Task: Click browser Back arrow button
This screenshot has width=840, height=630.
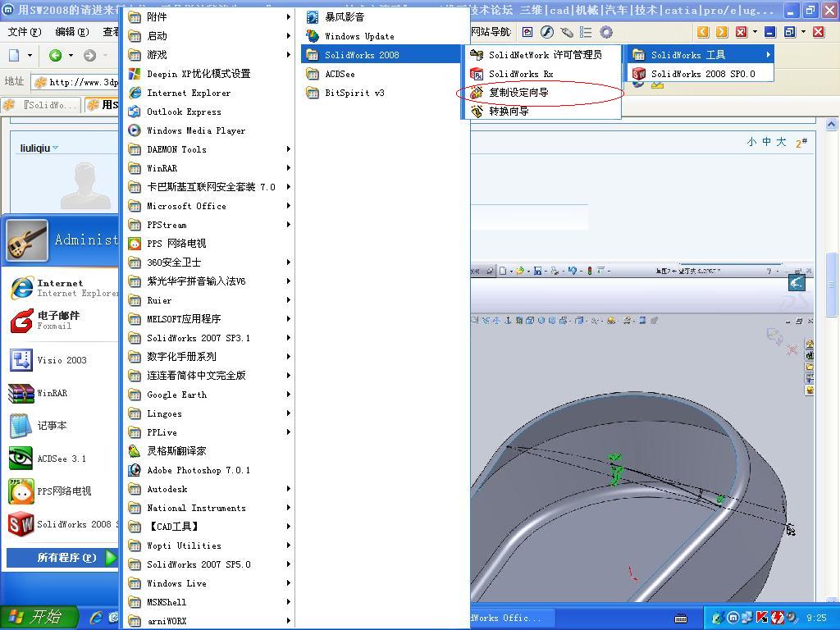Action: click(x=55, y=55)
